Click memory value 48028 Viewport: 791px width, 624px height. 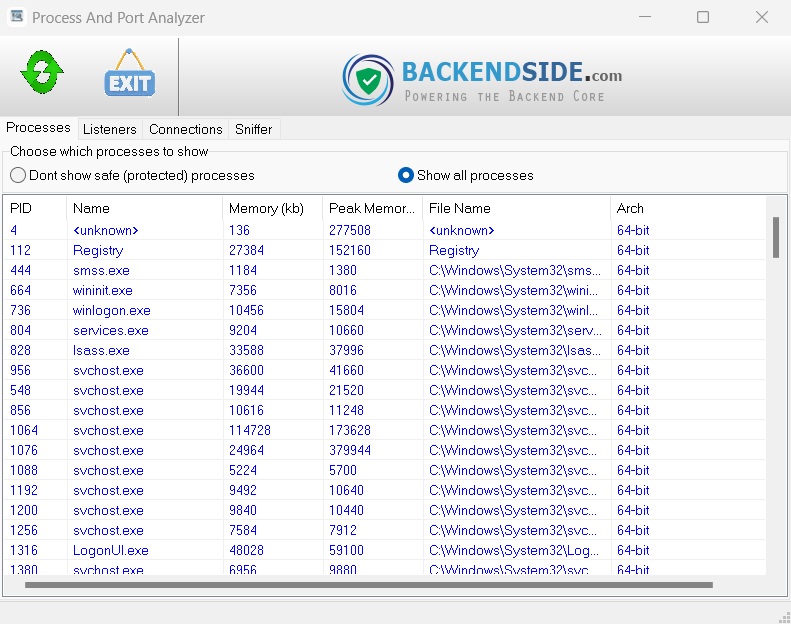click(246, 550)
